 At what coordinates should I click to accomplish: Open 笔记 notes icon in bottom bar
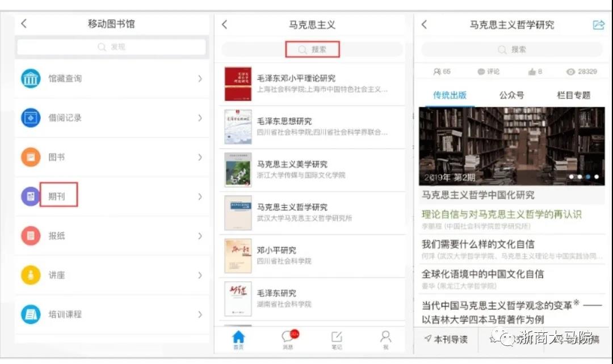(x=337, y=338)
